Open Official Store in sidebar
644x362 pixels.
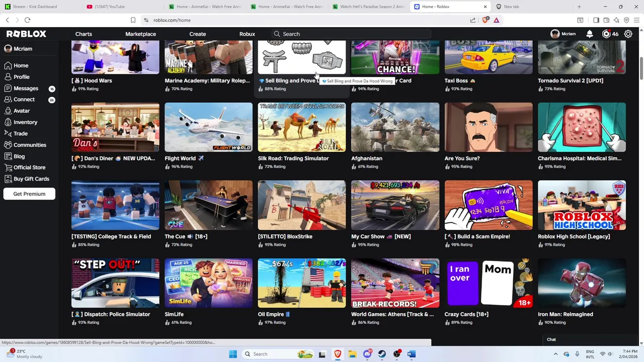coord(29,167)
